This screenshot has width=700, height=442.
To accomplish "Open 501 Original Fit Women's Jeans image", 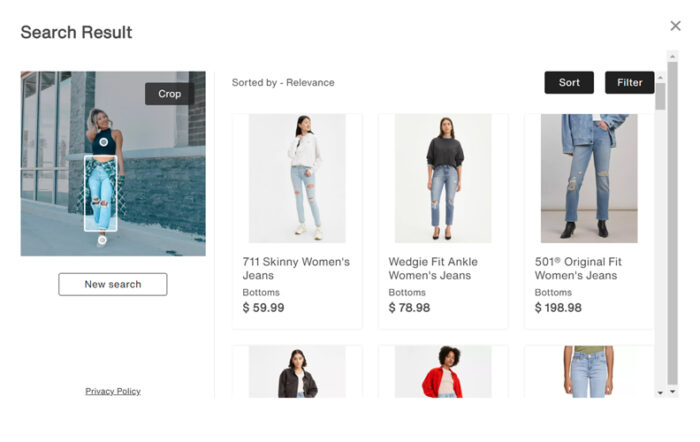I will (x=589, y=179).
